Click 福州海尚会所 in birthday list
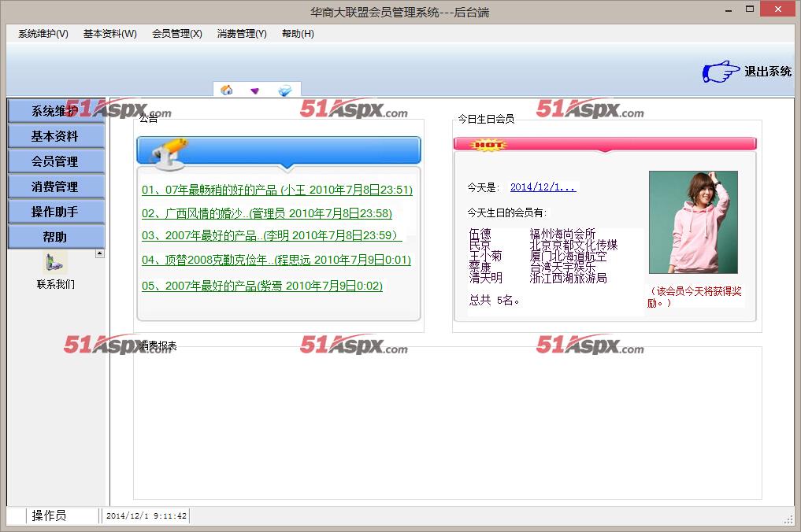The width and height of the screenshot is (801, 532). click(x=562, y=234)
